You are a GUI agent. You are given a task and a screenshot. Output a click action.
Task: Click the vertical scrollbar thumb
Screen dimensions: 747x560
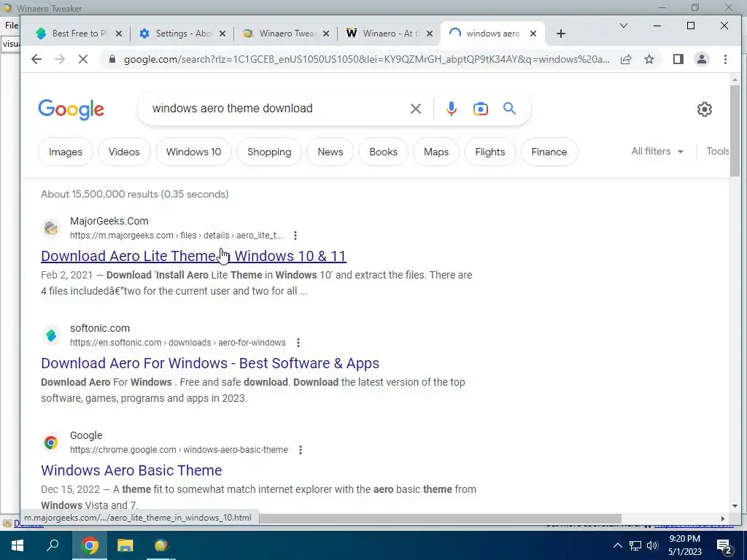coord(735,130)
